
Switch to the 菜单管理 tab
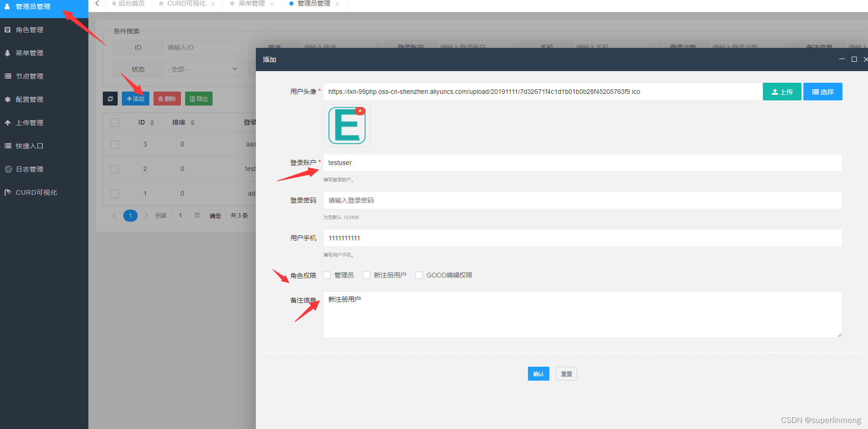coord(251,4)
